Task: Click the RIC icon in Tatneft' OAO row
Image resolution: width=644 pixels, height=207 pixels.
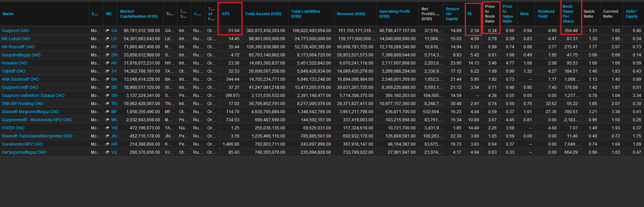Action: [x=107, y=71]
